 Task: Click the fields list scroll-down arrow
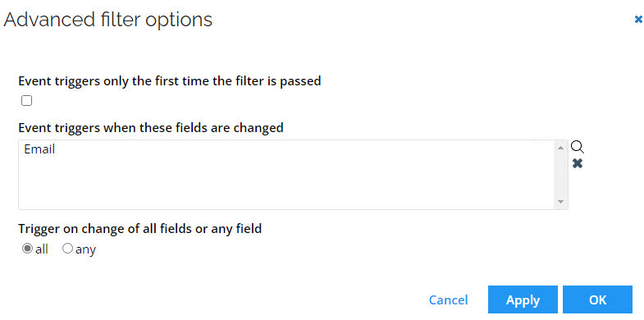(x=560, y=202)
